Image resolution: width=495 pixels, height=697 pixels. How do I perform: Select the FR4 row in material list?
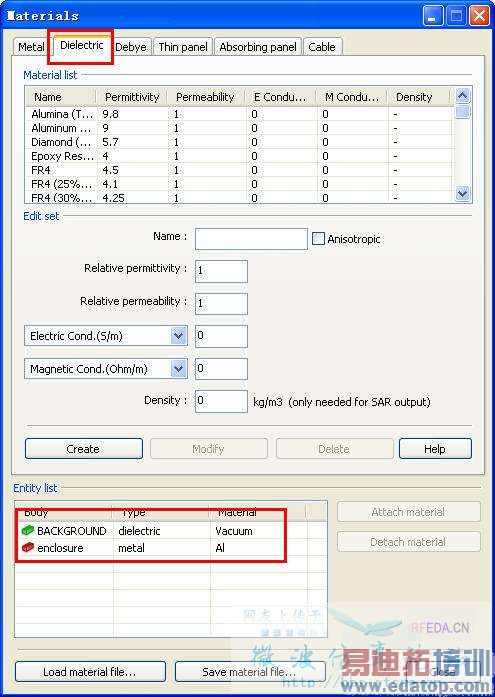(240, 170)
